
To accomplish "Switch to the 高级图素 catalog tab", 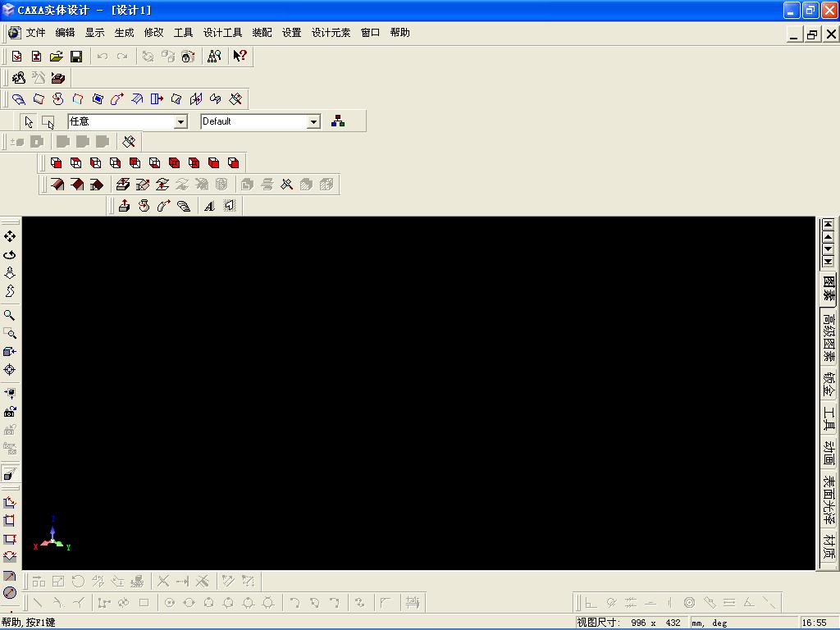I will [829, 337].
